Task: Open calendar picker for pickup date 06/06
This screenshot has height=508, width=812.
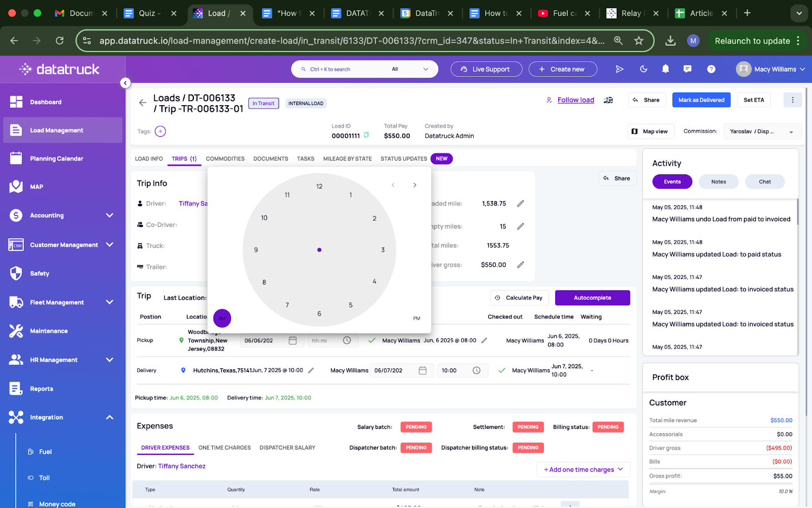Action: (x=293, y=340)
